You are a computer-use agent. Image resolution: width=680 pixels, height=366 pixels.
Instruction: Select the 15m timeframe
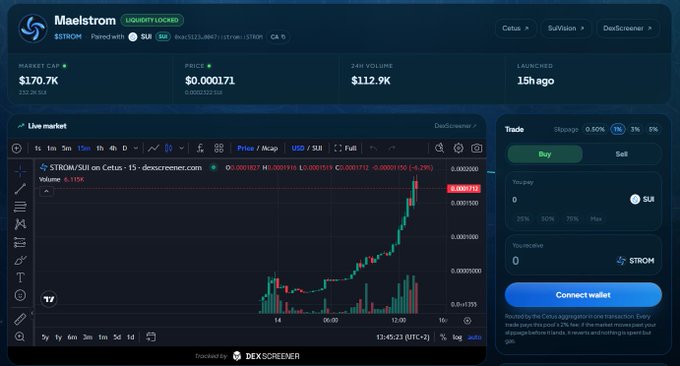(x=84, y=148)
